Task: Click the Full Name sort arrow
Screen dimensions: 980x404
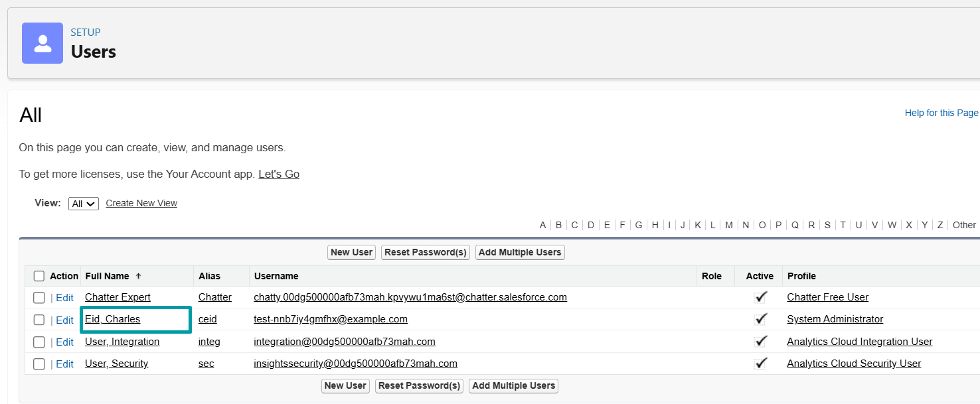Action: click(138, 276)
